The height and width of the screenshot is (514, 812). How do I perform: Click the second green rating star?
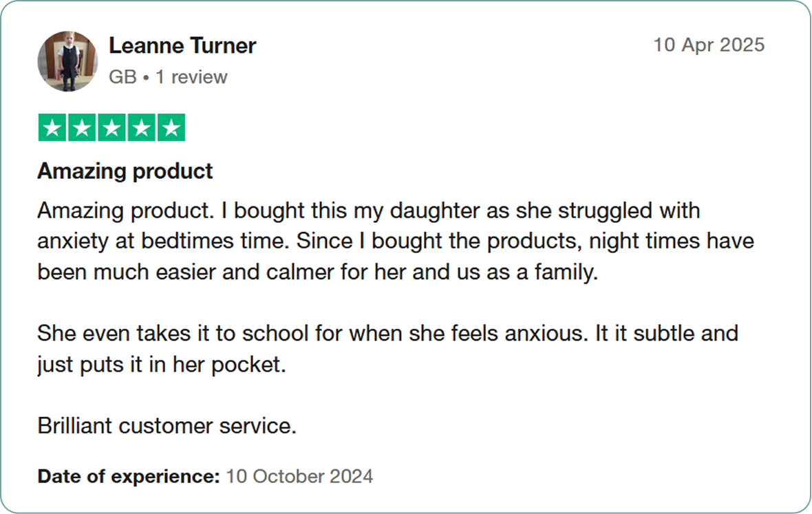(x=82, y=127)
